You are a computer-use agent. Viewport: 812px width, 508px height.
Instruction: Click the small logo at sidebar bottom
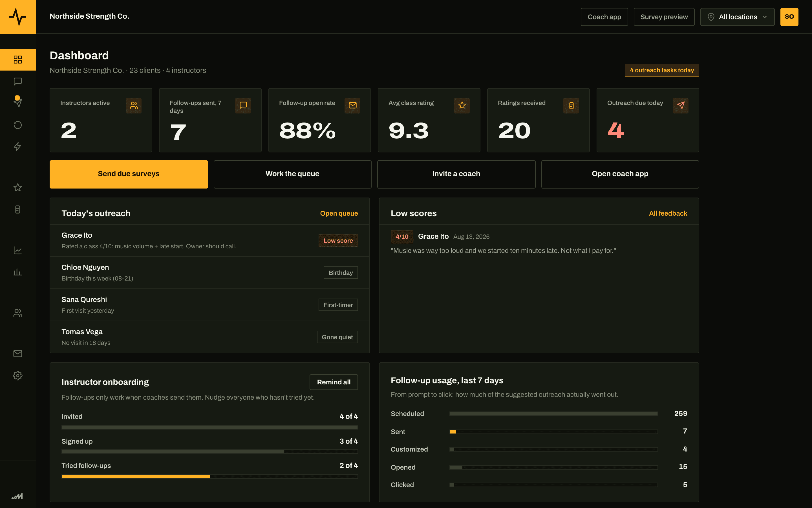pyautogui.click(x=17, y=496)
